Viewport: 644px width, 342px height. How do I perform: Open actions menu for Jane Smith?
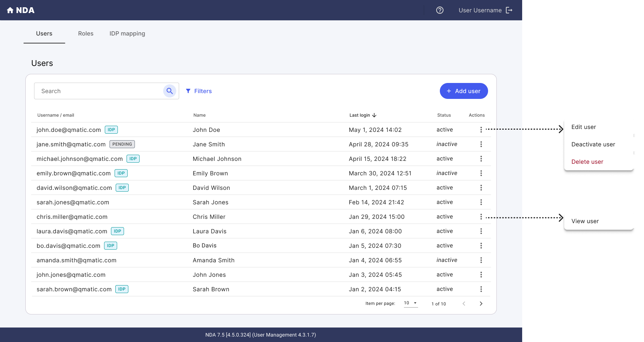pos(481,144)
